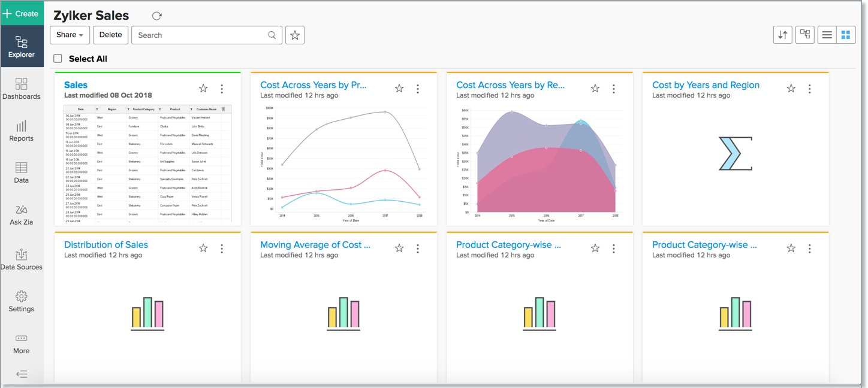Mark the Sales table as favorite
Viewport: 868px width, 388px height.
pos(203,89)
